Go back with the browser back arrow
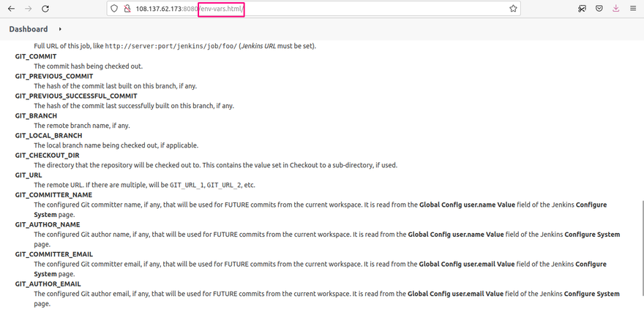The image size is (644, 312). 12,9
